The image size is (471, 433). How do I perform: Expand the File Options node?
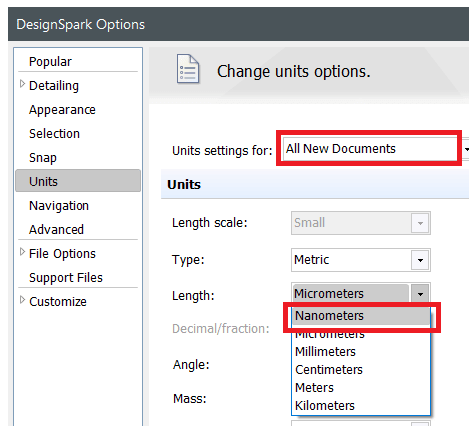22,252
